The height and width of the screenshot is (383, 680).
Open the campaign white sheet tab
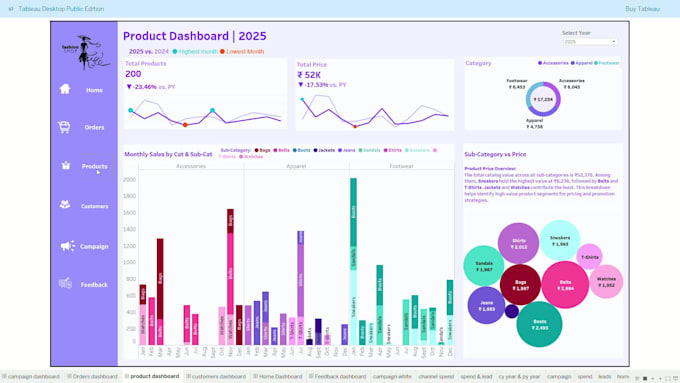point(392,376)
